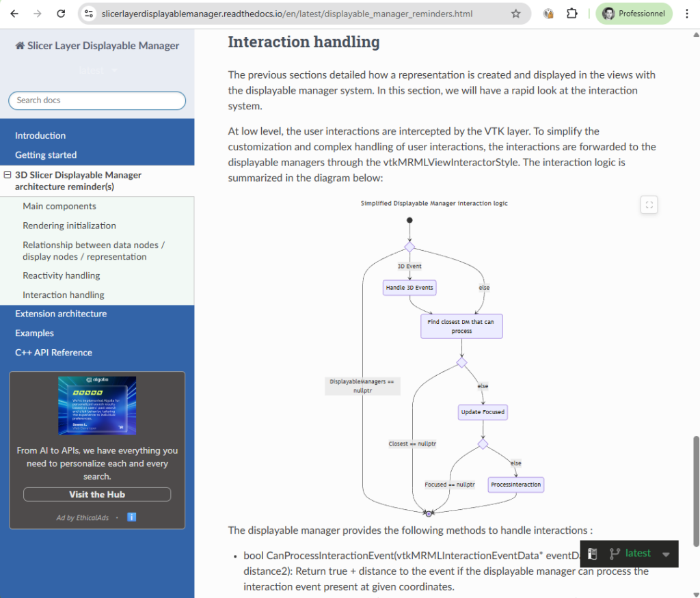Expand the diagram to fullscreen
This screenshot has height=598, width=700.
click(649, 204)
